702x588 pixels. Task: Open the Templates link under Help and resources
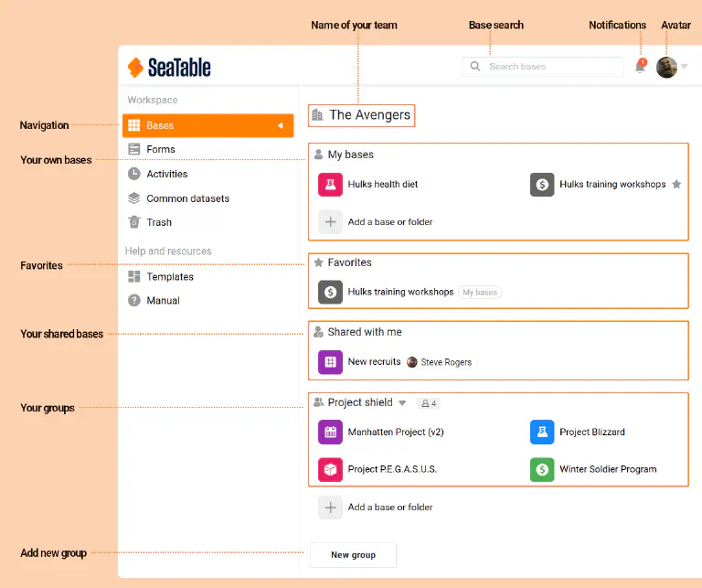169,277
